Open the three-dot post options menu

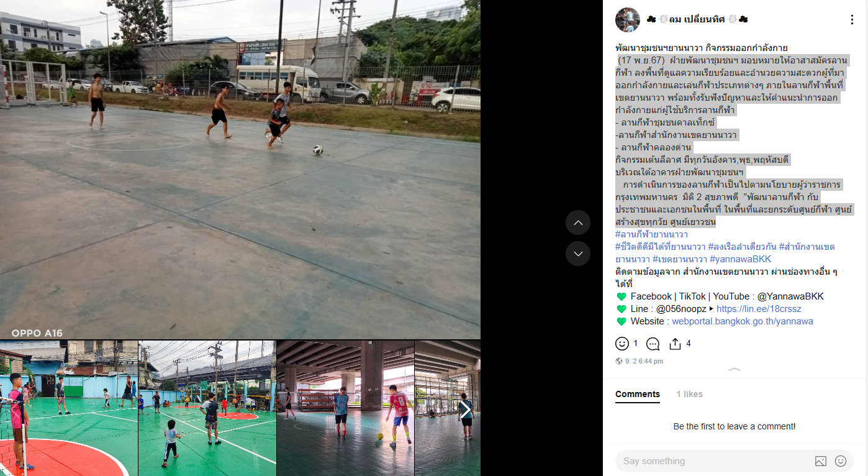click(851, 20)
